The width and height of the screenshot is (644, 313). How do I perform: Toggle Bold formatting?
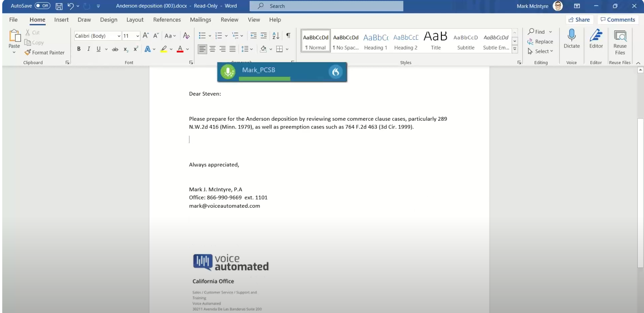[79, 49]
